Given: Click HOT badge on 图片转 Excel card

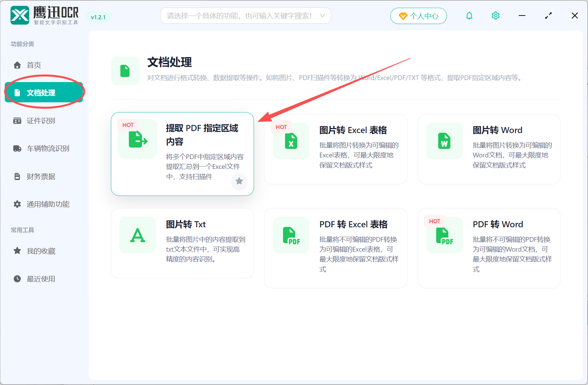Looking at the screenshot, I should [281, 127].
